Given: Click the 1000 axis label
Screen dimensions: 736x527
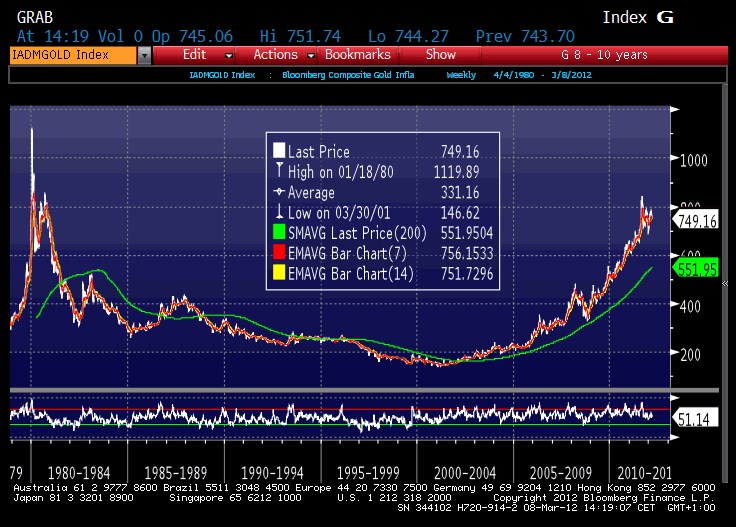Looking at the screenshot, I should tap(693, 160).
